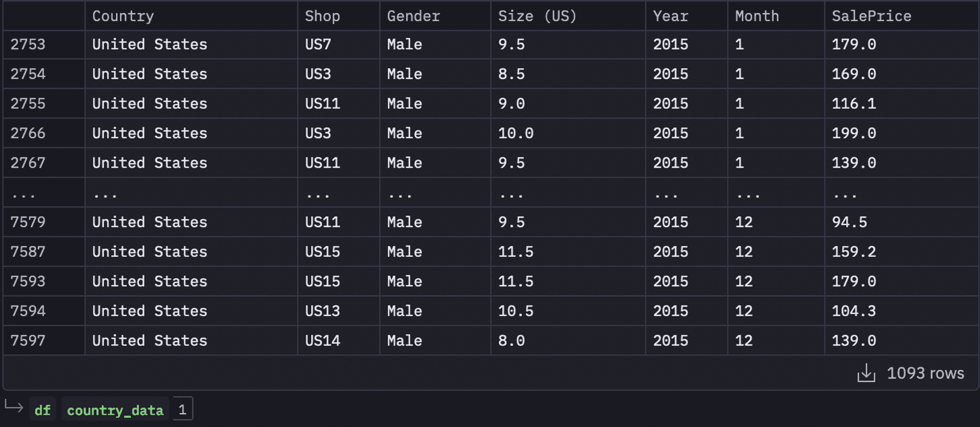Click the US7 shop cell
This screenshot has width=980, height=427.
tap(318, 45)
